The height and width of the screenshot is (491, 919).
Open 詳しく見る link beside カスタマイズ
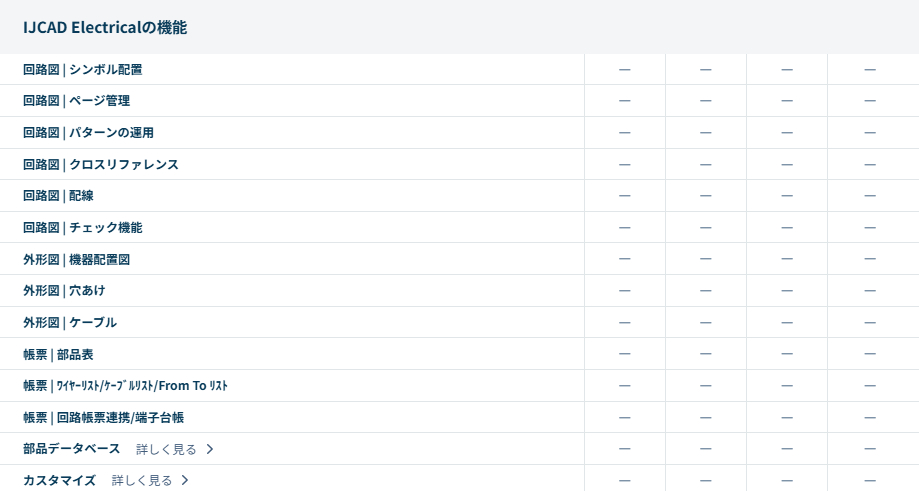click(142, 481)
